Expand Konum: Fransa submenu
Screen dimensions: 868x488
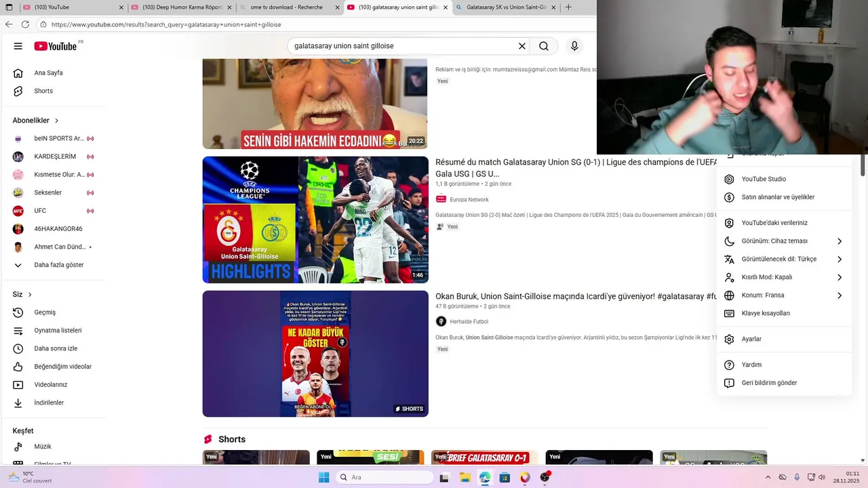tap(784, 296)
